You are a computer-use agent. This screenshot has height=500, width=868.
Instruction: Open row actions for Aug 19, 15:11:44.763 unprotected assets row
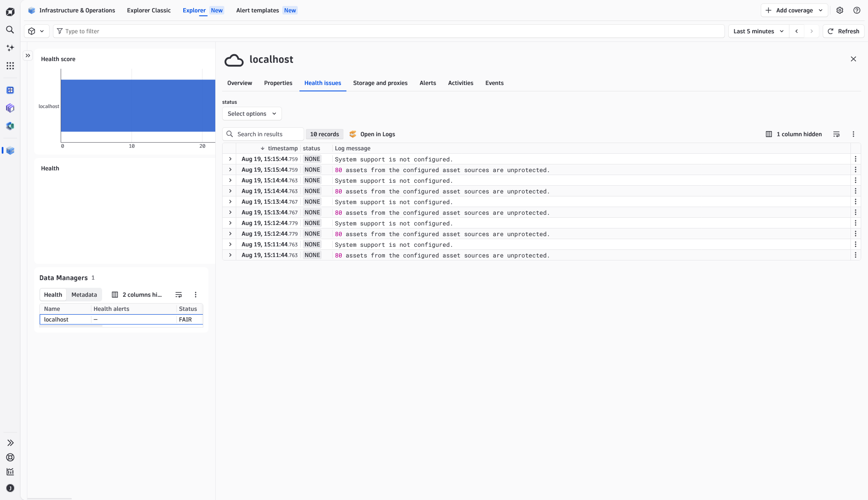[x=856, y=255]
